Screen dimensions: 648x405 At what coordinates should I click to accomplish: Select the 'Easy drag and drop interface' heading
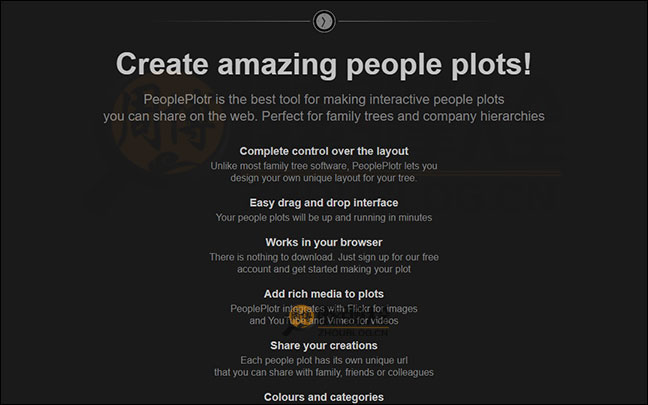(324, 203)
